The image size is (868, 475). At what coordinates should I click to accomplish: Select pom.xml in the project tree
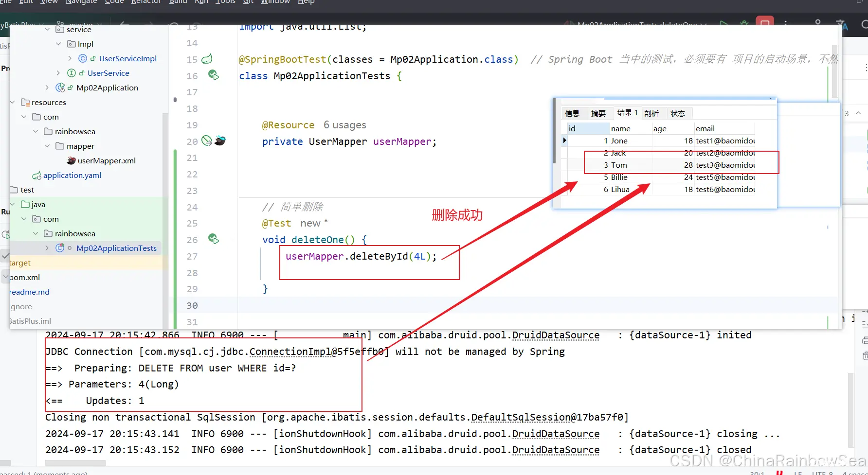(24, 277)
